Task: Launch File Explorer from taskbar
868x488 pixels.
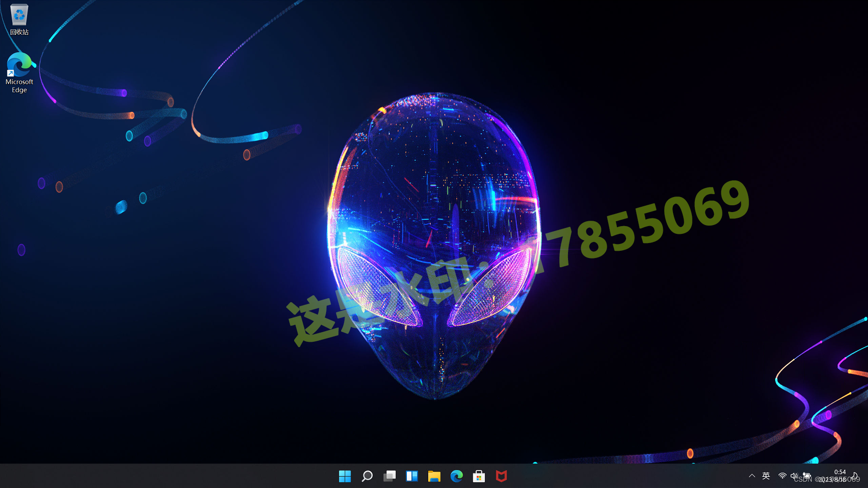Action: coord(434,476)
